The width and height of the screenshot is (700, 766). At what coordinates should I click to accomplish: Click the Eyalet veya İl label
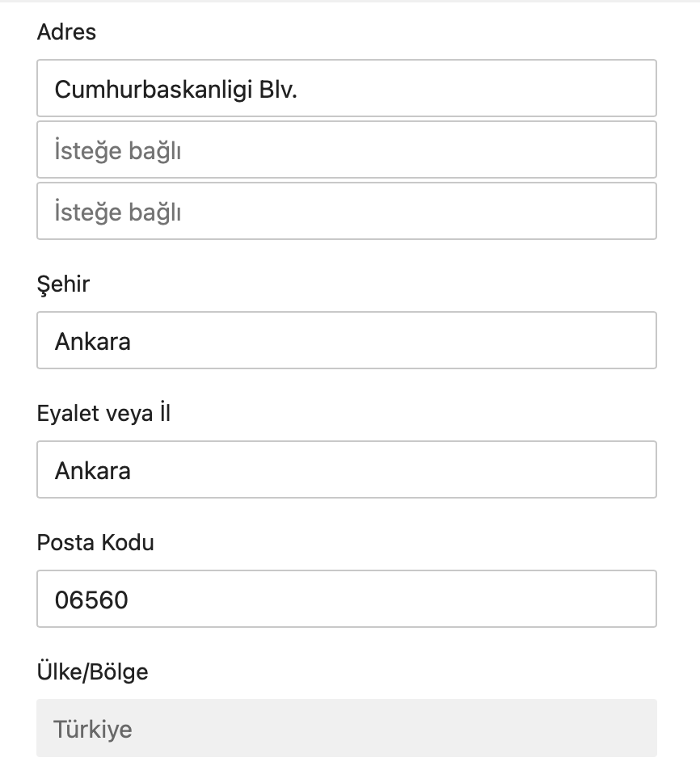point(103,413)
